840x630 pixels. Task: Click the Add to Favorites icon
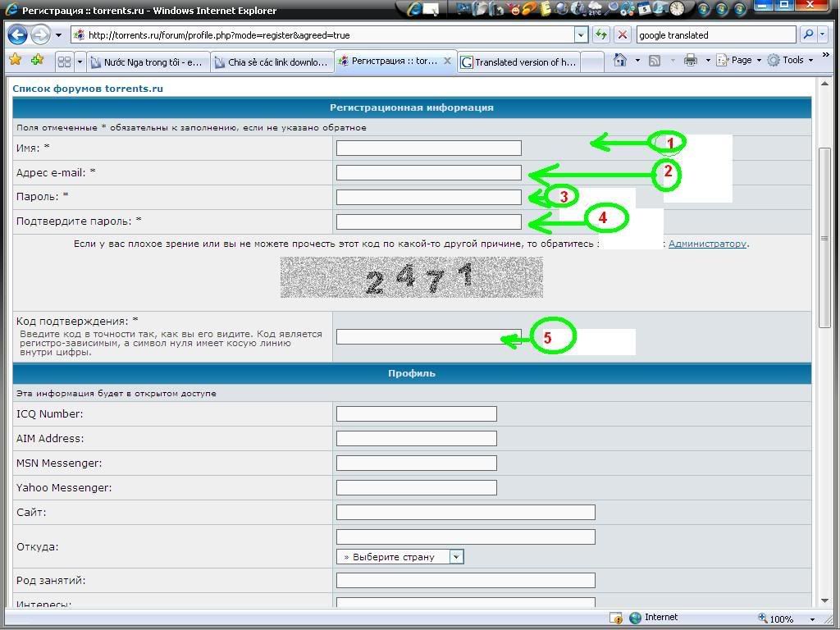37,60
